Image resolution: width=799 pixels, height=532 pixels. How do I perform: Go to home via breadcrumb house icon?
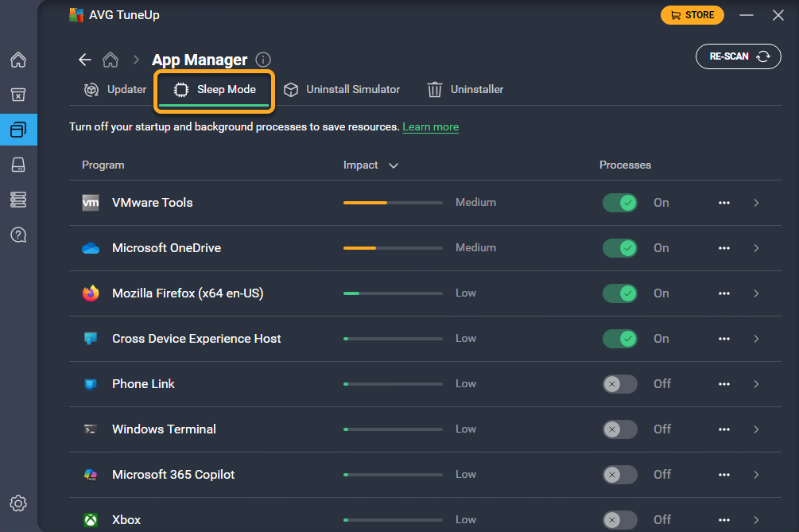111,60
